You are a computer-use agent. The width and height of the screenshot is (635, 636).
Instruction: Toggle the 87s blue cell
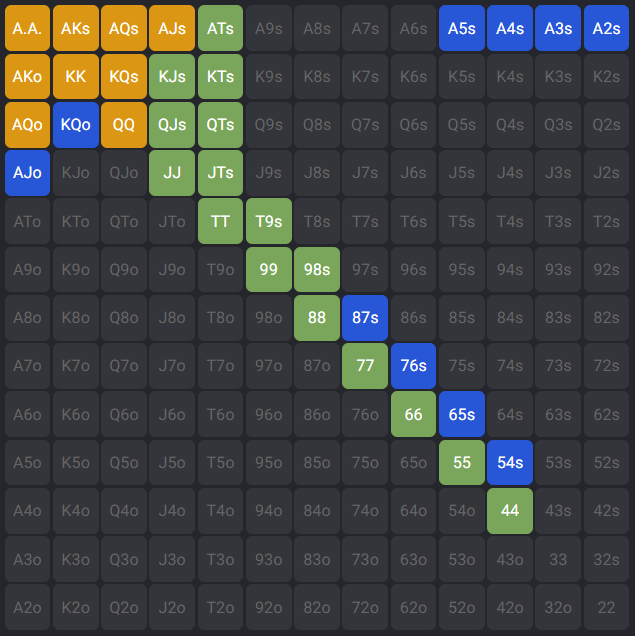[x=365, y=317]
